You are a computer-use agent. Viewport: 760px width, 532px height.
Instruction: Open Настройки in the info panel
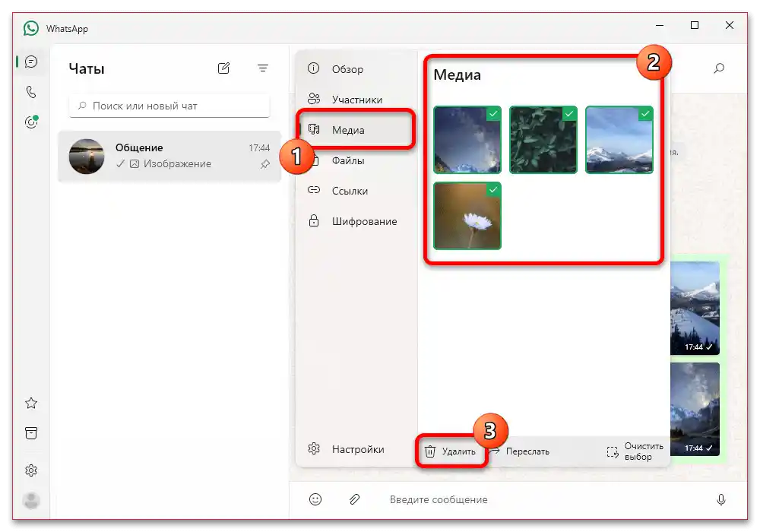(x=356, y=449)
